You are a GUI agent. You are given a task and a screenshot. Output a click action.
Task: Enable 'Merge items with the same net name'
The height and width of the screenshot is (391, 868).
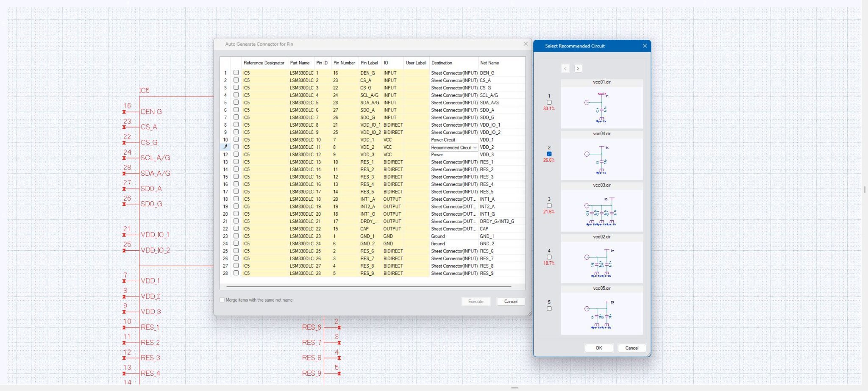(x=222, y=299)
